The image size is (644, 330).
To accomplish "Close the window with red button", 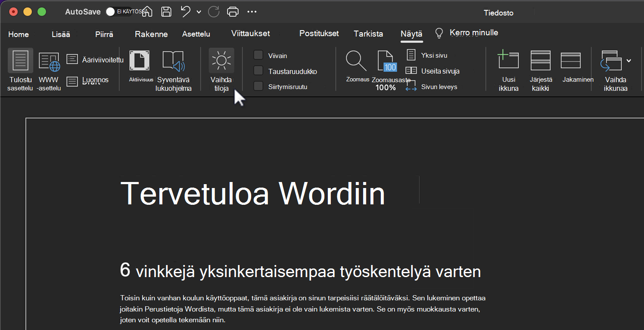I will click(x=13, y=12).
